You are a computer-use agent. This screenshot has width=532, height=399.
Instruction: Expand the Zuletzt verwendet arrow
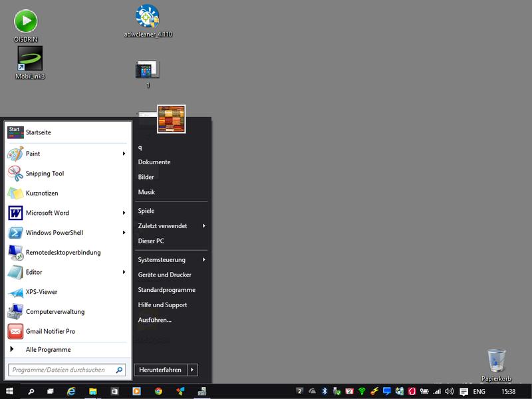[x=204, y=225]
